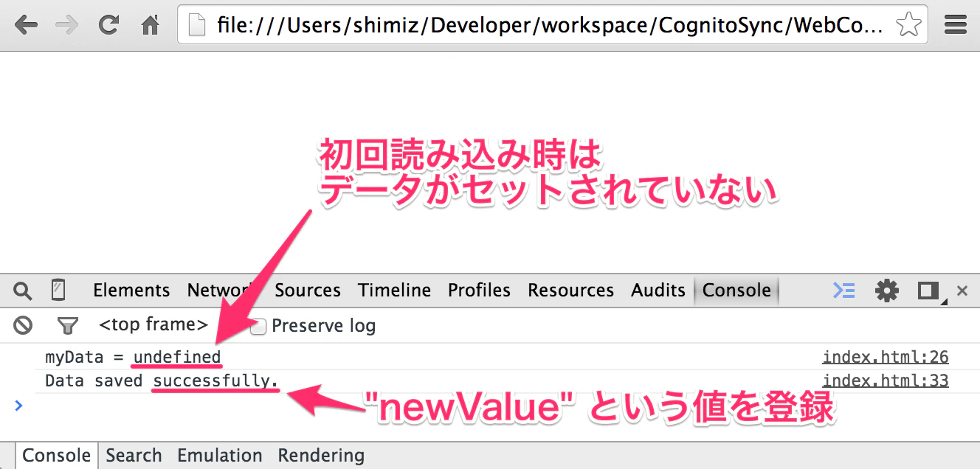Click the 'Data saved successfully.' log line
Viewport: 980px width, 469px height.
[x=162, y=381]
